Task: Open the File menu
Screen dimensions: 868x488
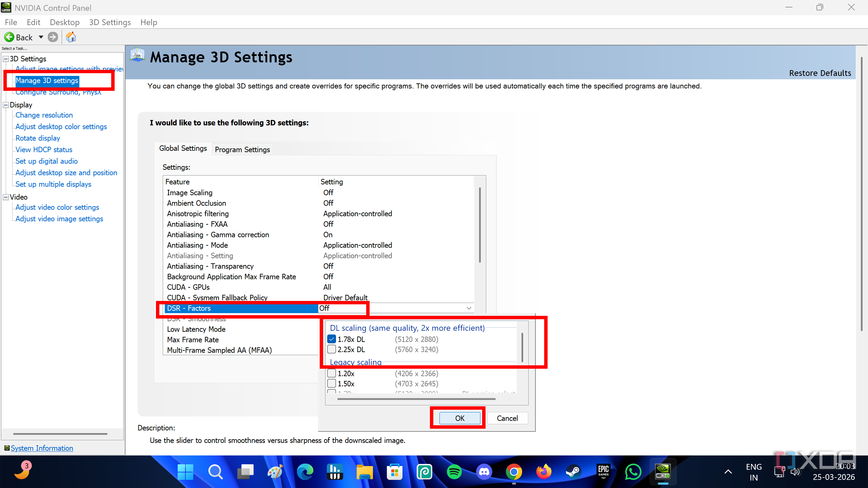Action: click(x=11, y=22)
